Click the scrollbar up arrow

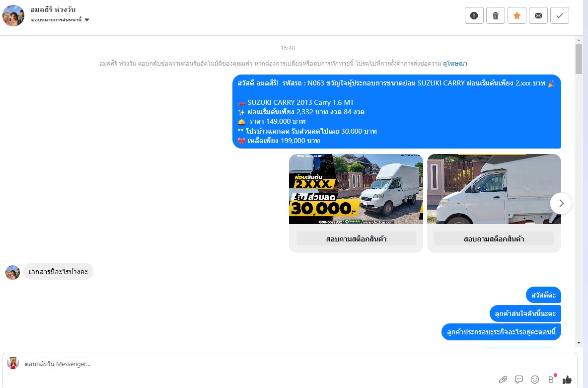[579, 40]
